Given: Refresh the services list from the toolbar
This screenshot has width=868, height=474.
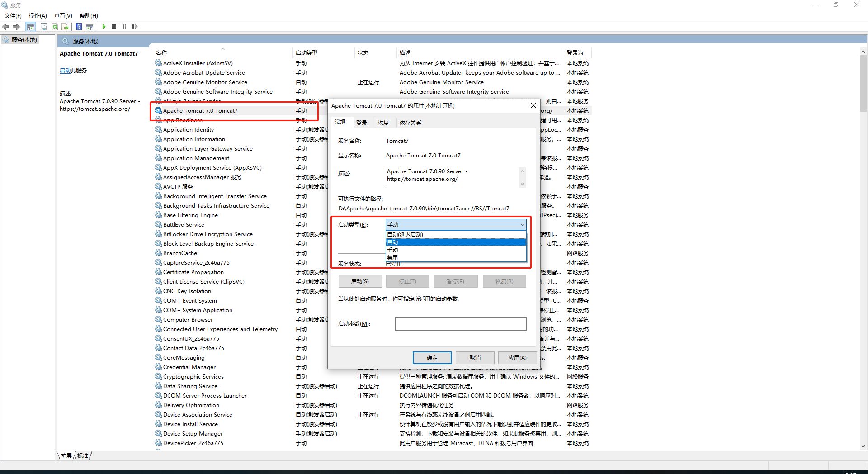Looking at the screenshot, I should click(55, 27).
